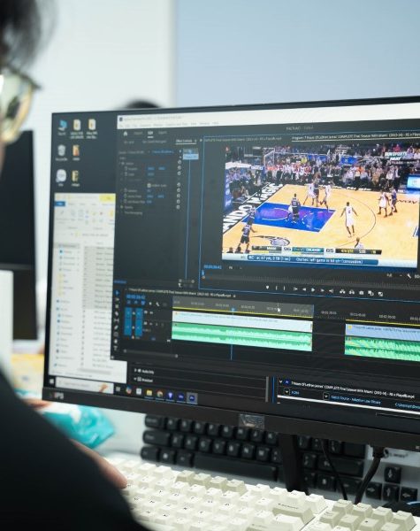This screenshot has height=531, width=420.
Task: Open the H.264 format dropdown arrow
Action: pos(287,392)
